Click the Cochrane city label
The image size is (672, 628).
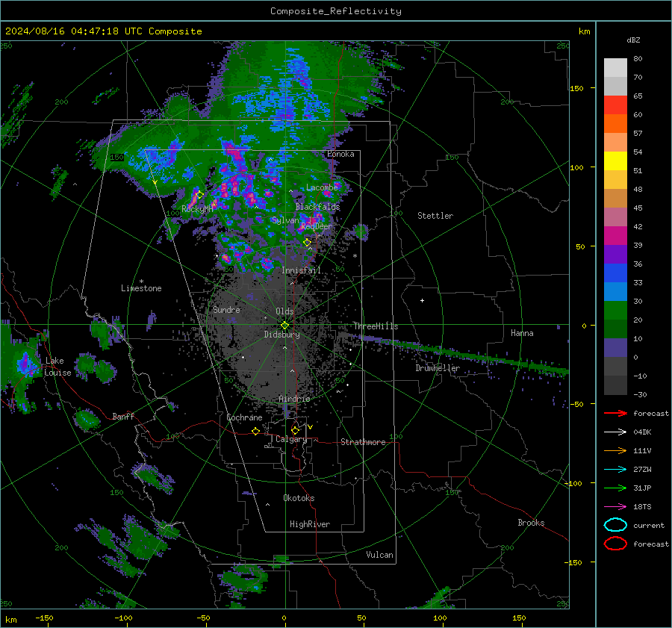pyautogui.click(x=244, y=417)
